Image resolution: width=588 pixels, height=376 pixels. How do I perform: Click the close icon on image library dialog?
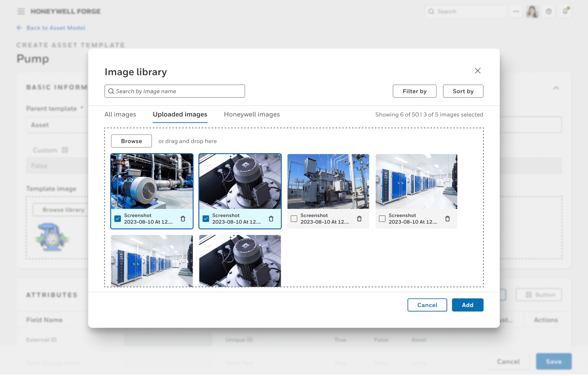(477, 70)
